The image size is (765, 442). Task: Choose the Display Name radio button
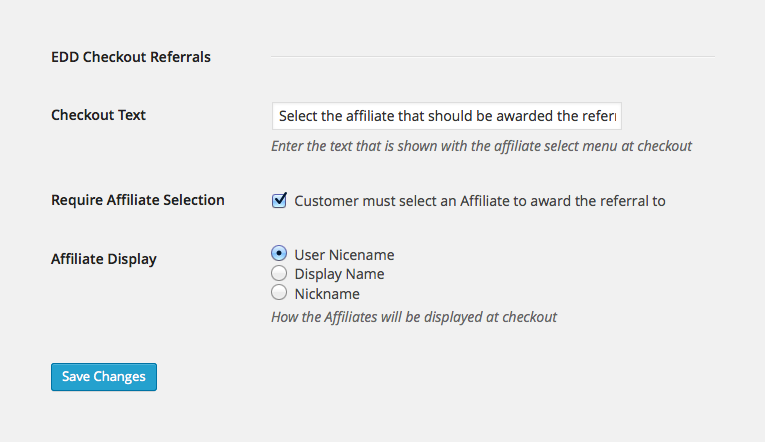tap(279, 273)
